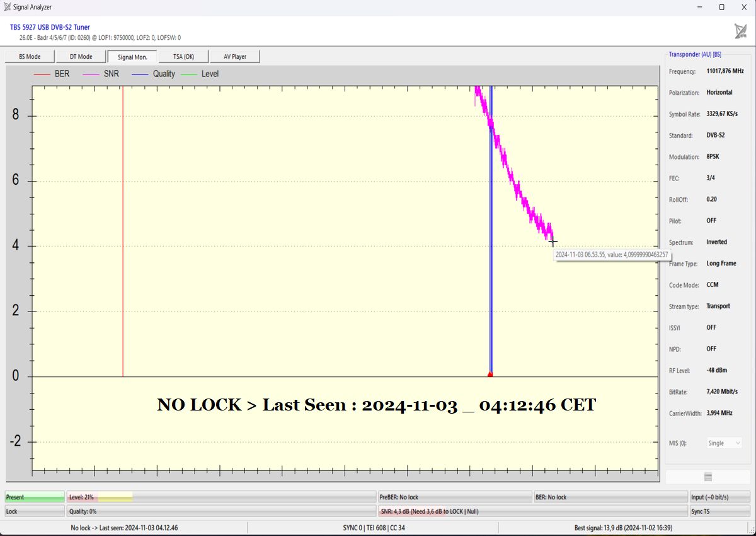Click the red BER legend line
The image size is (756, 536).
[x=42, y=74]
